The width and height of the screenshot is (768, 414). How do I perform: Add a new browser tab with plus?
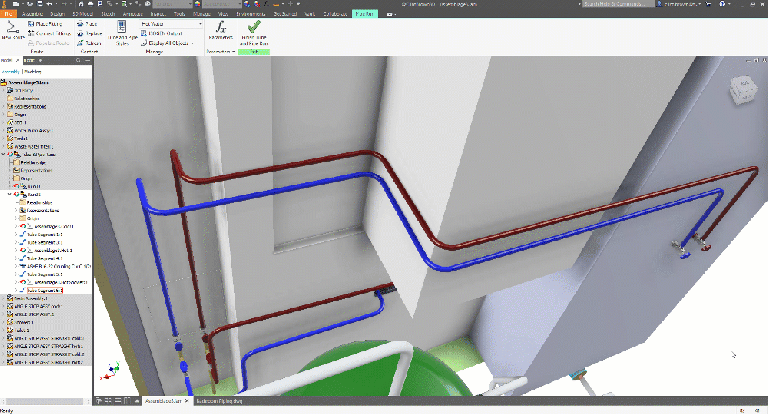click(x=41, y=60)
